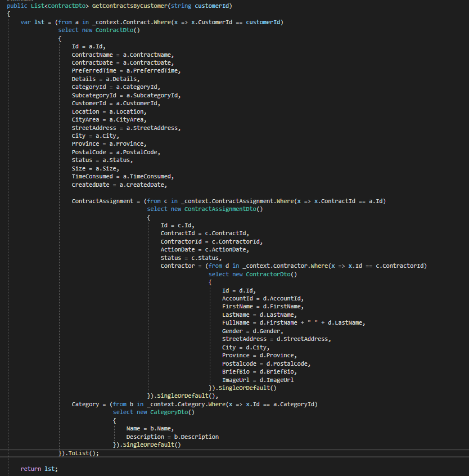Click the 'LastName = d.LastName,' line
Screen dimensions: 469x476
tap(260, 315)
